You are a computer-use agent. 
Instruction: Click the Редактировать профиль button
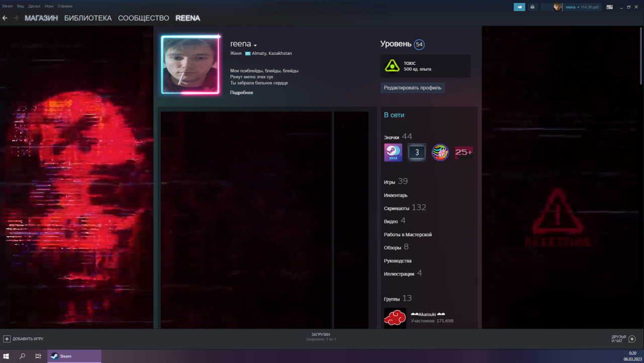pos(413,87)
